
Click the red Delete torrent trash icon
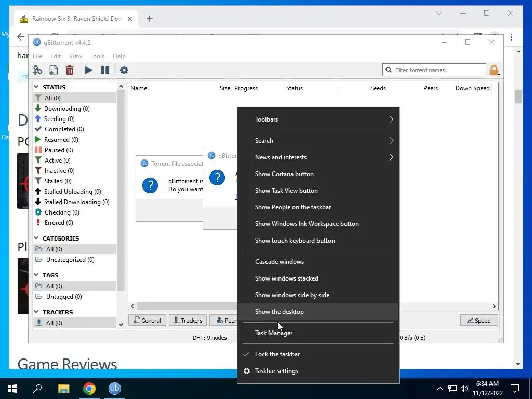pos(70,70)
